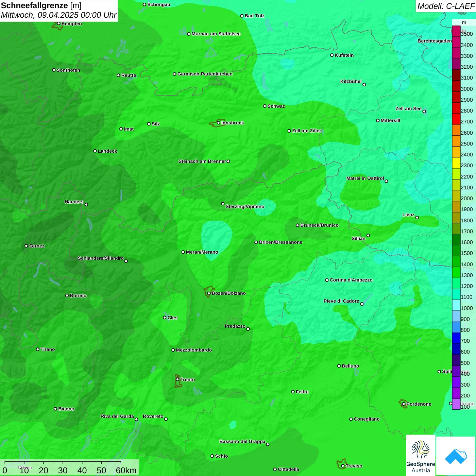Click the 'Zernez' label
Screen dimensions: 476x476
[37, 246]
